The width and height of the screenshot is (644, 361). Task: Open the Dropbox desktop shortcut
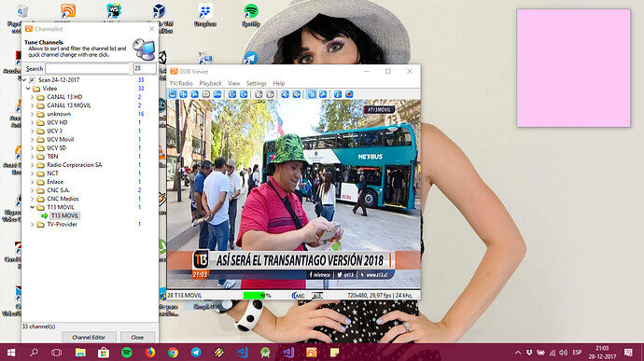205,15
